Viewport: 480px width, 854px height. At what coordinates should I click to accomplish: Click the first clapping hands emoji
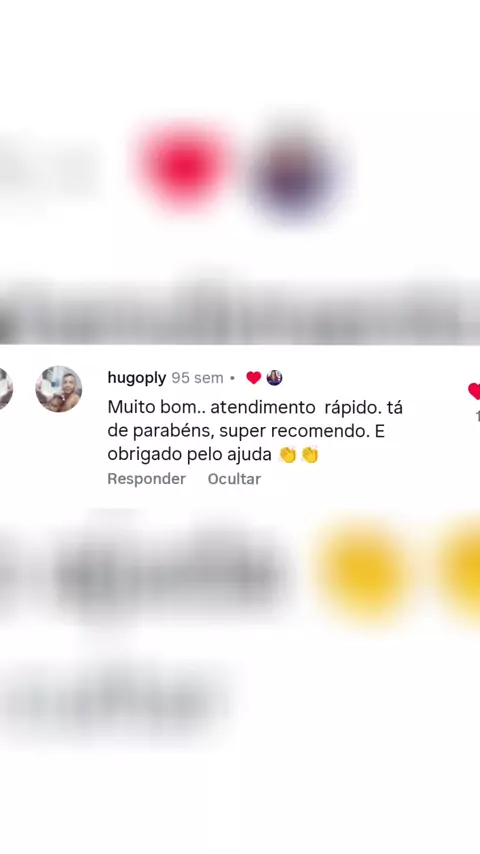(287, 454)
